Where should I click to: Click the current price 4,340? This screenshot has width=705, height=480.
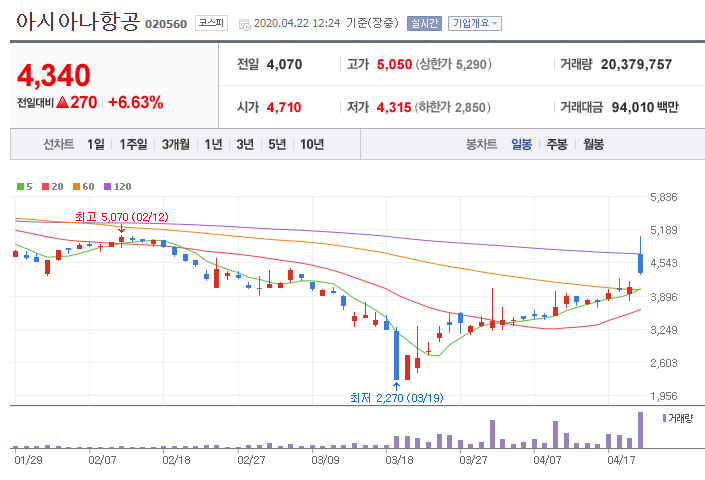pos(54,75)
